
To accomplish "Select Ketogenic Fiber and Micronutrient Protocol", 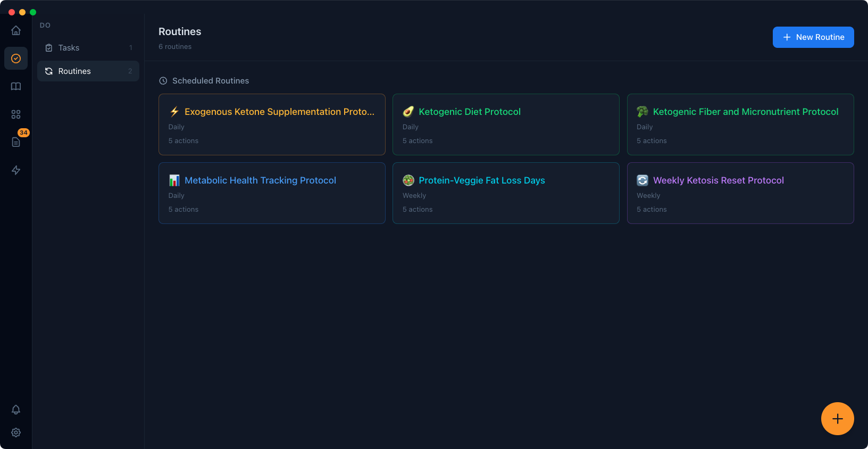I will (740, 124).
